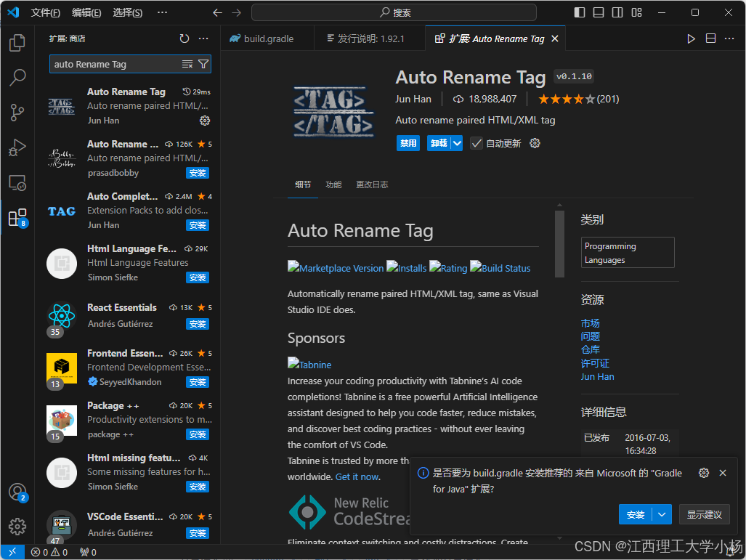Open License (许可证) resource link
Viewport: 746px width, 560px height.
[x=595, y=363]
